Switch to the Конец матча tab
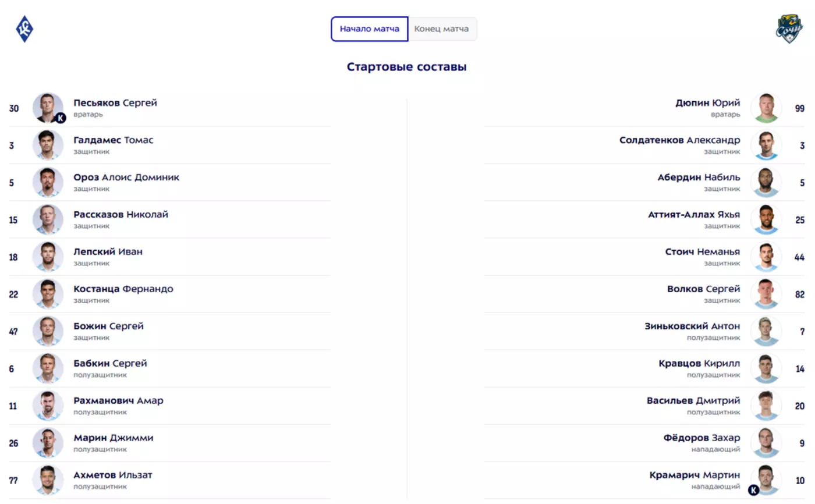 441,29
